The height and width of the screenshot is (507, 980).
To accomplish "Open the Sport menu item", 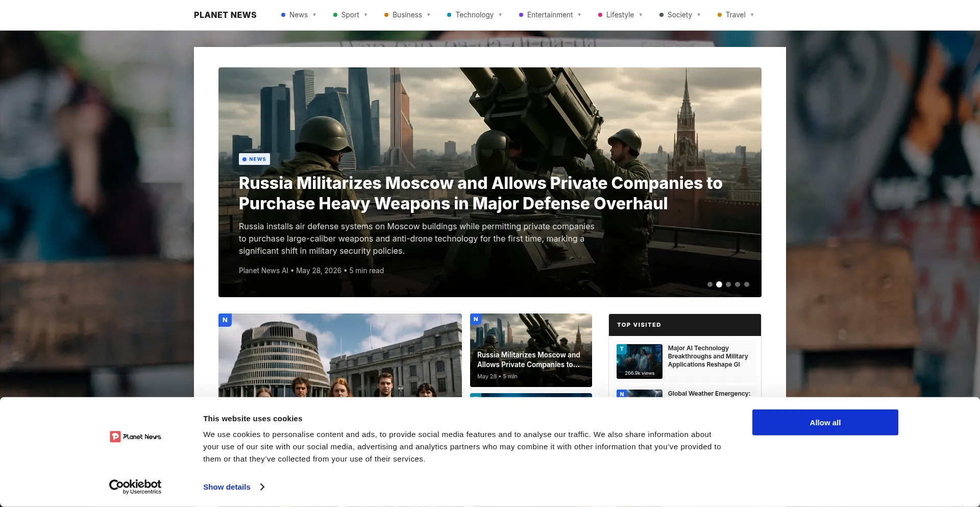I will click(x=350, y=15).
